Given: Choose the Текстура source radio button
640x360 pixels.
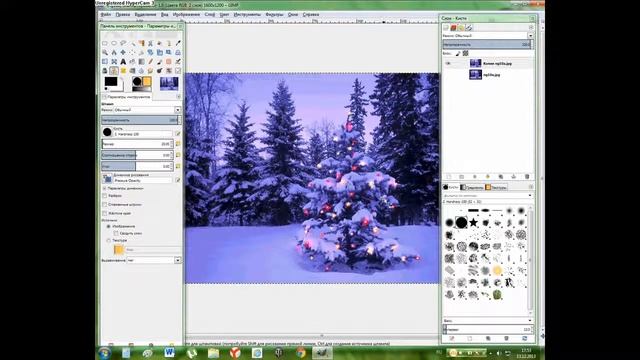Looking at the screenshot, I should 109,240.
